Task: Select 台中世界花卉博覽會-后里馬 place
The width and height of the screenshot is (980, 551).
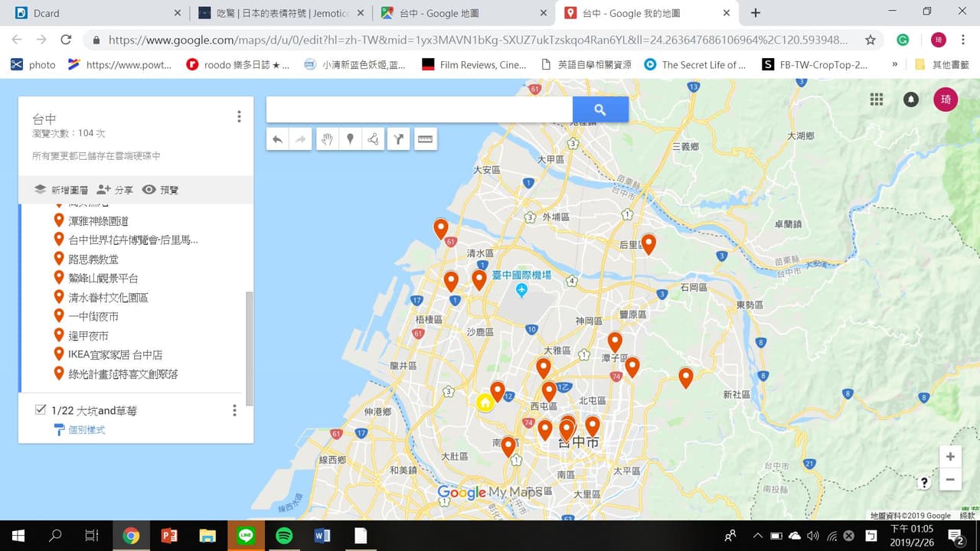Action: [135, 240]
